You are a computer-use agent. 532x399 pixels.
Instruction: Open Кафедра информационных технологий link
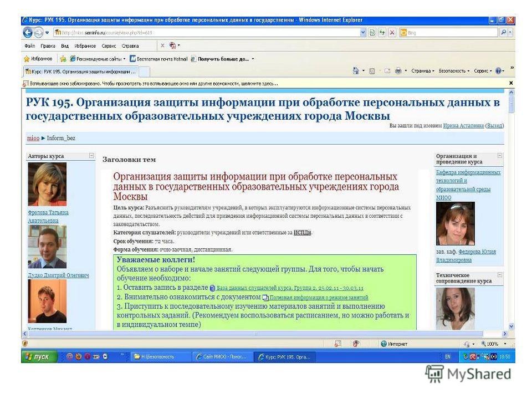[x=468, y=185]
